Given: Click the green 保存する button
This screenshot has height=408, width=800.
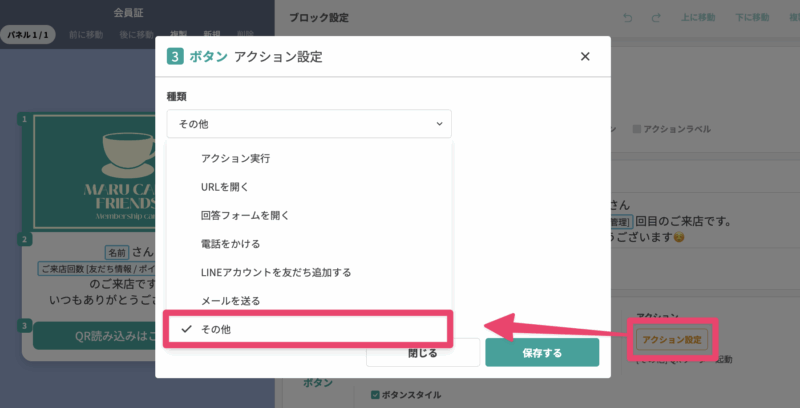Looking at the screenshot, I should tap(541, 352).
